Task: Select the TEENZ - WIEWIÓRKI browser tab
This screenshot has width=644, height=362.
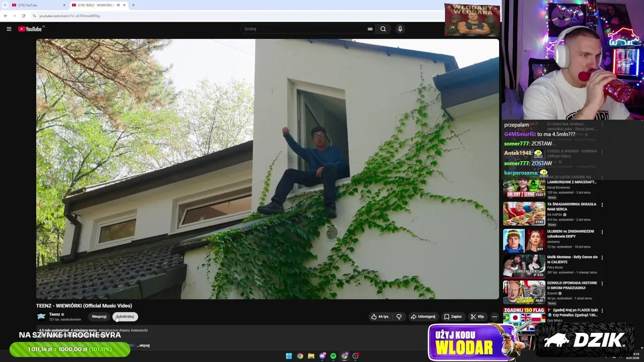Action: click(x=99, y=5)
